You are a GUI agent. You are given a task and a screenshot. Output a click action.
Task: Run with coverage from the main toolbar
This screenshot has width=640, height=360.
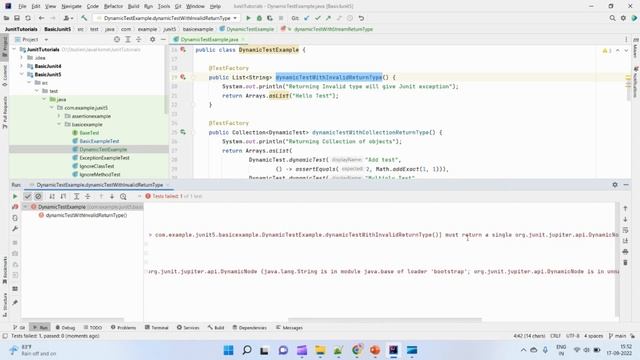270,18
